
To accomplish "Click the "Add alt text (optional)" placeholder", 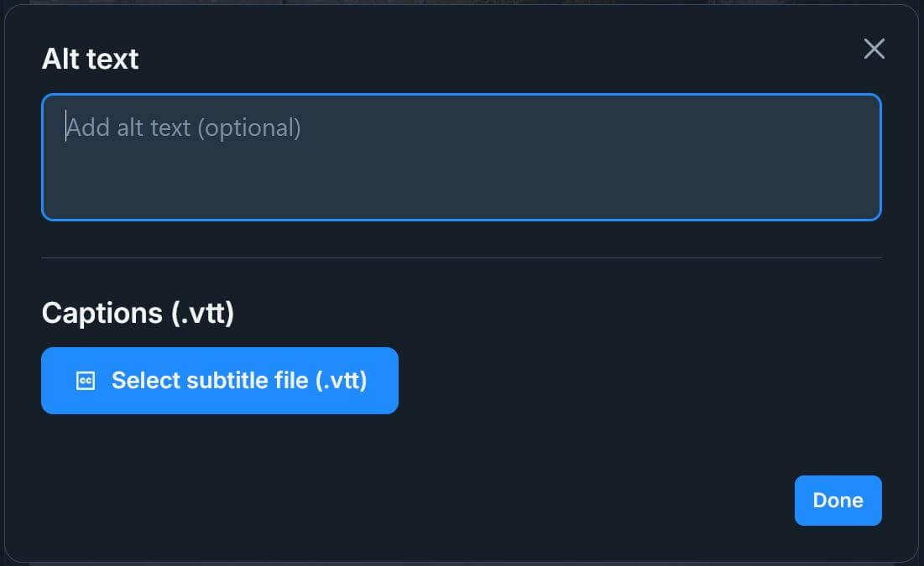I will [184, 127].
